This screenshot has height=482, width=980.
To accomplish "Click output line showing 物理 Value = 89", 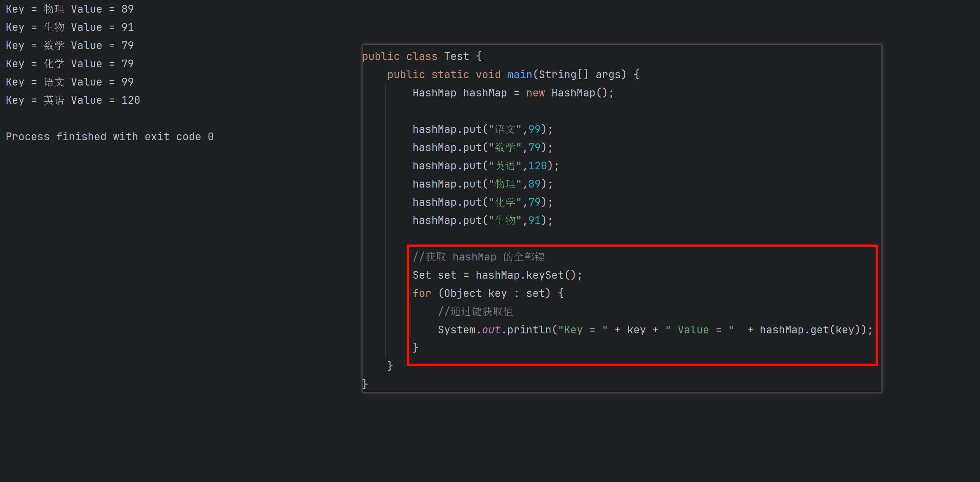I will pyautogui.click(x=69, y=9).
